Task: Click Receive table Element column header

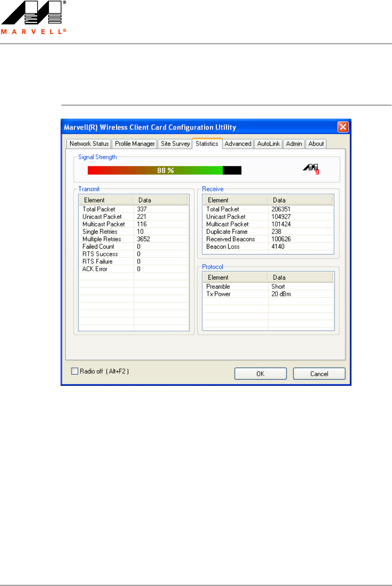Action: click(235, 200)
